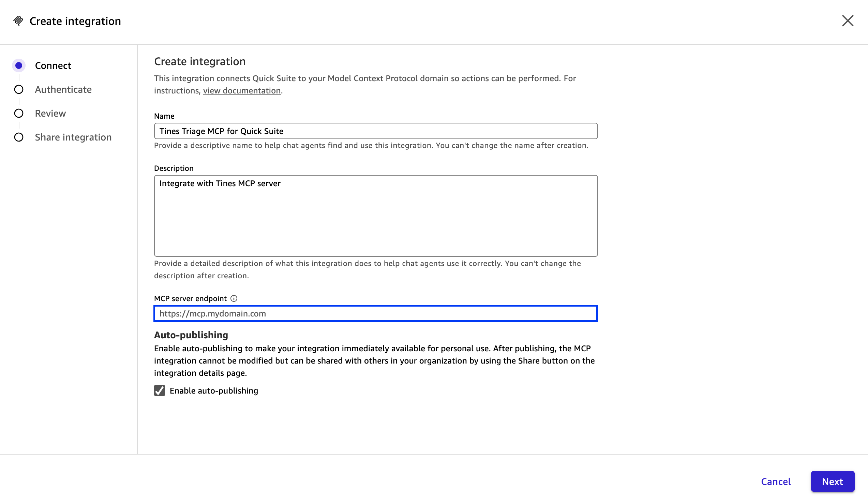The height and width of the screenshot is (502, 868).
Task: Close the Create integration dialog
Action: tap(848, 21)
